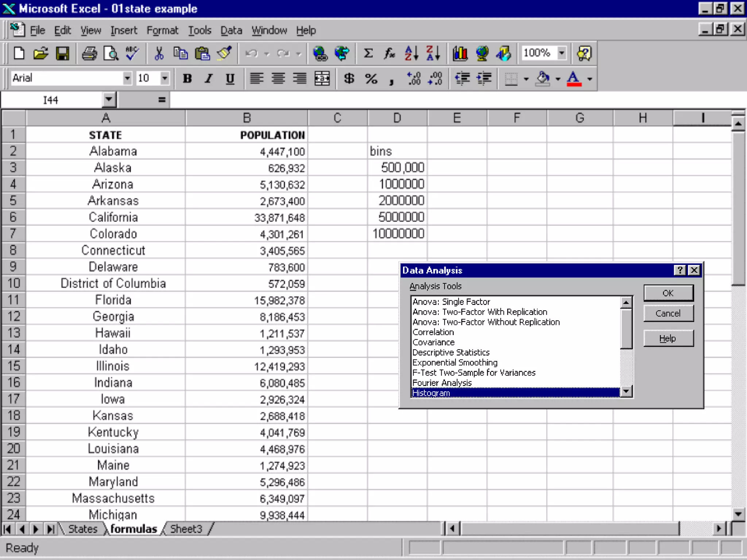The width and height of the screenshot is (747, 560).
Task: Click Cancel in Data Analysis dialog
Action: point(668,314)
